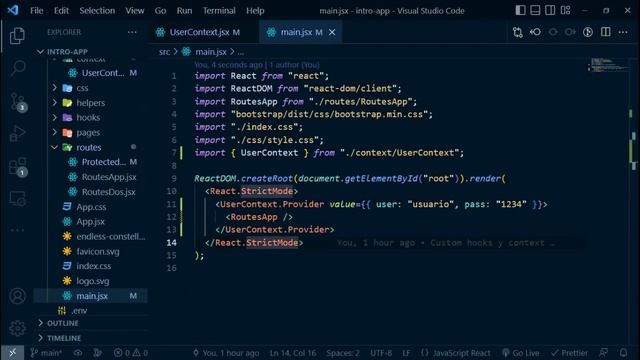Click the compare changes editor icon
This screenshot has width=640, height=360.
click(x=518, y=32)
